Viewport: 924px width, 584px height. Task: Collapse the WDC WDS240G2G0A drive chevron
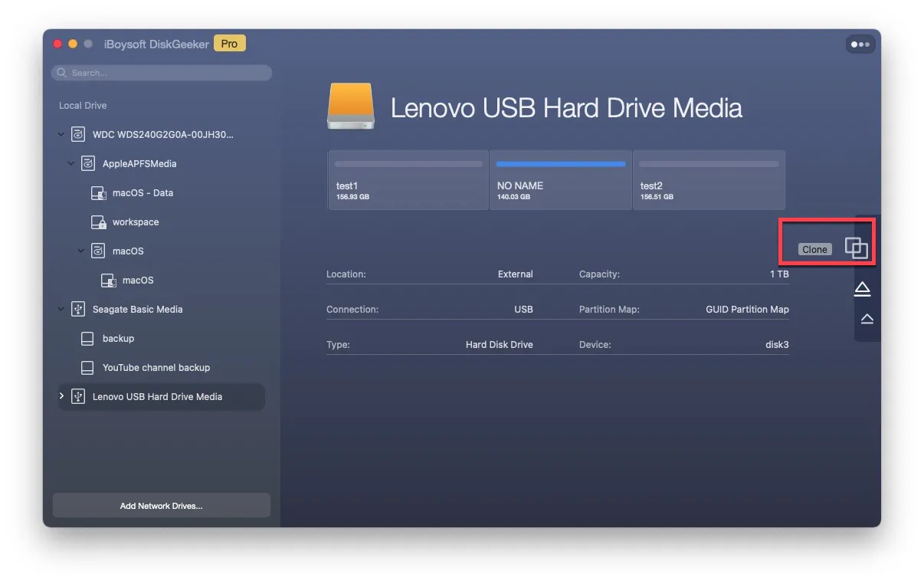coord(62,135)
